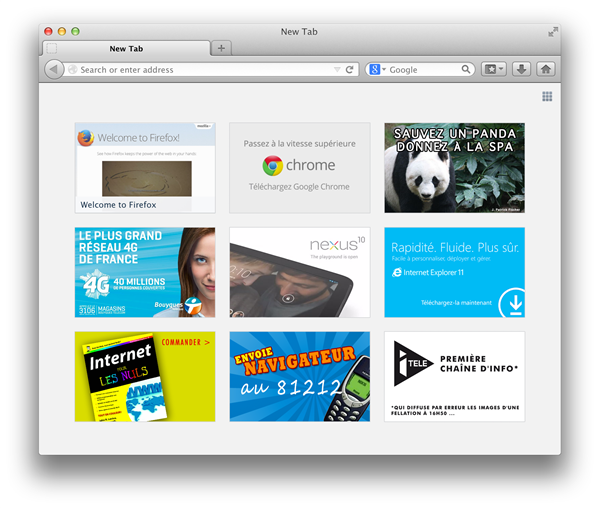Click the Internet Explorer download circle icon
The height and width of the screenshot is (508, 599).
coord(513,303)
